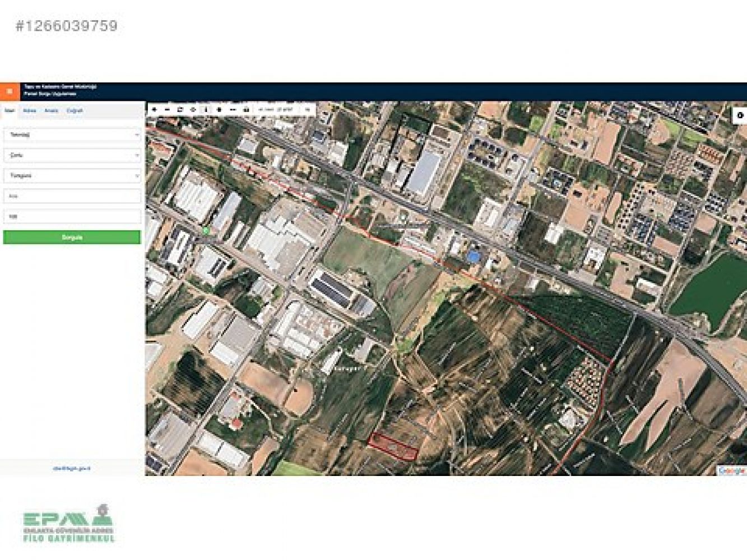The height and width of the screenshot is (560, 747).
Task: Click the lock-shaped icon in map toolbar
Action: (245, 110)
